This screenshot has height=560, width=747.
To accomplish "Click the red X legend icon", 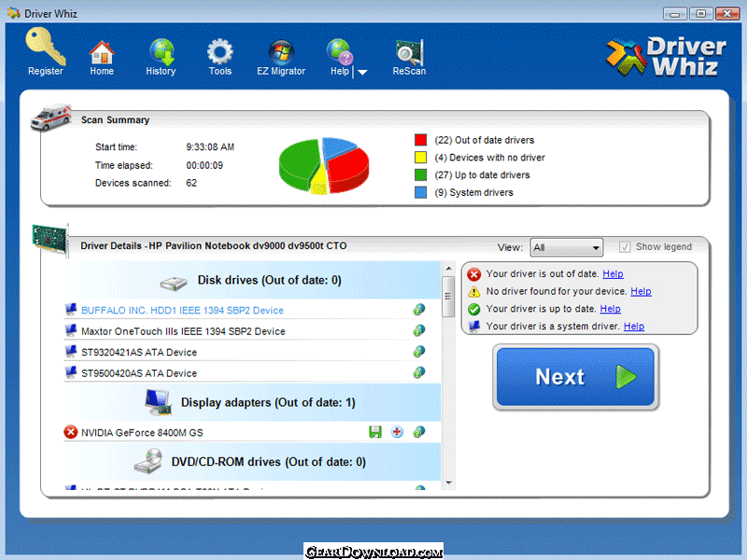I will 473,274.
